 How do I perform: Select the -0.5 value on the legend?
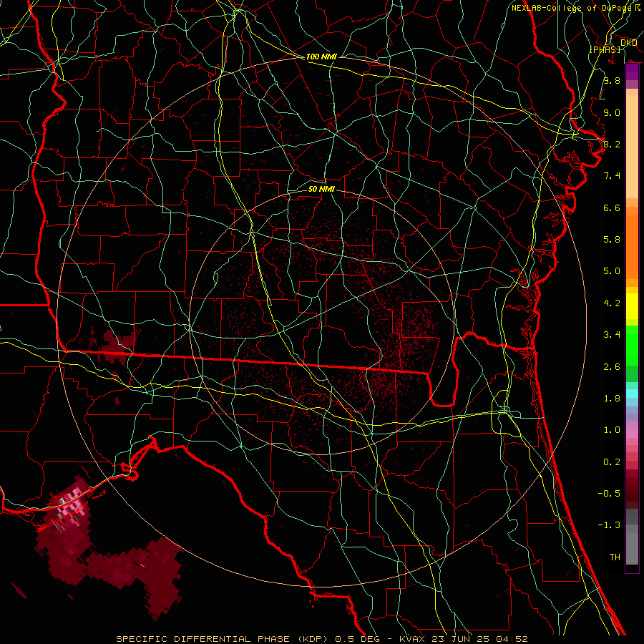tap(609, 494)
